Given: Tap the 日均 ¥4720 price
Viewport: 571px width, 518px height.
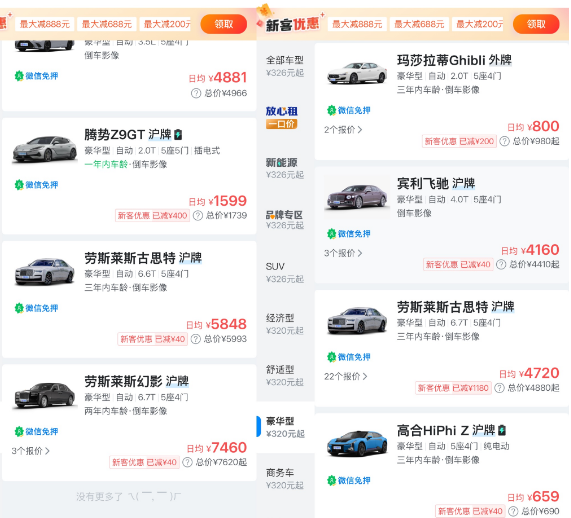Looking at the screenshot, I should point(529,373).
